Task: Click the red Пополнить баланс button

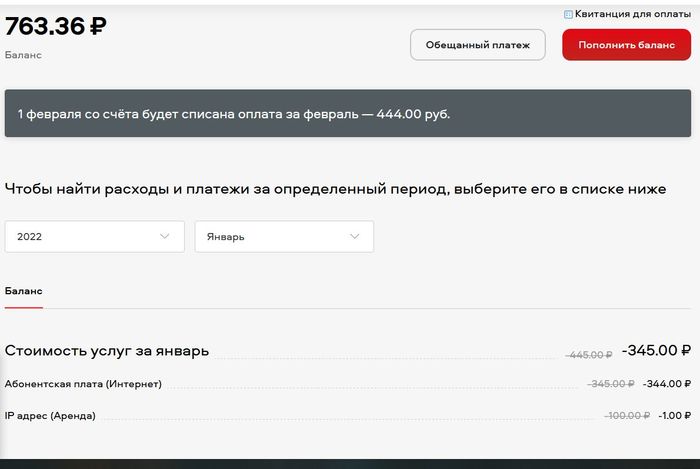Action: point(626,45)
